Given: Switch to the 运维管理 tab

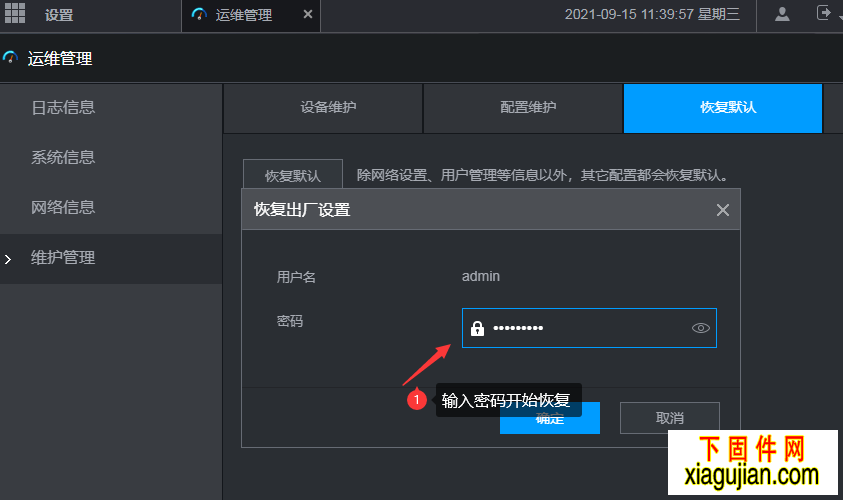Looking at the screenshot, I should (x=251, y=16).
